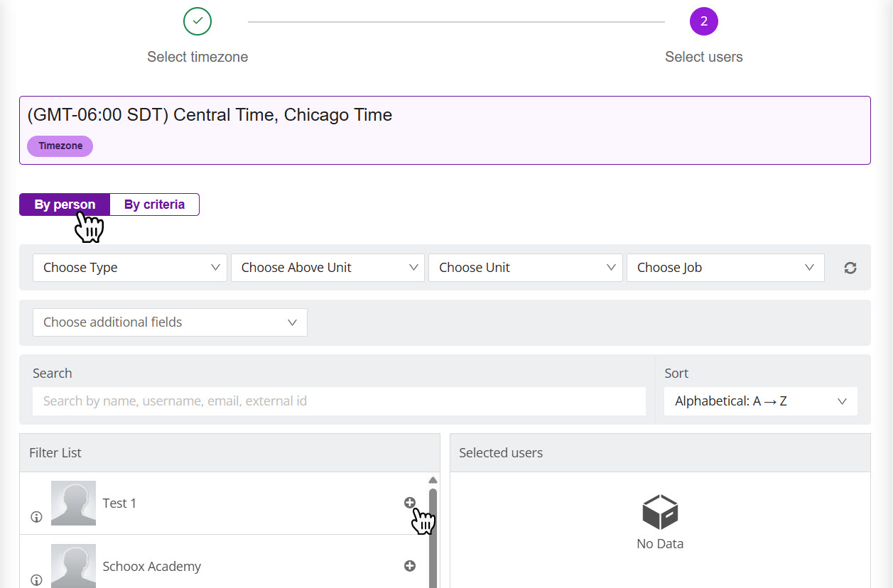Open info icon for Schoox Academy
Image resolution: width=893 pixels, height=588 pixels.
click(x=37, y=579)
